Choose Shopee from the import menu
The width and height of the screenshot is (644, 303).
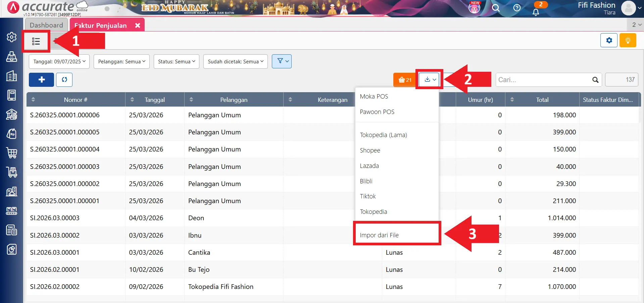pos(370,150)
